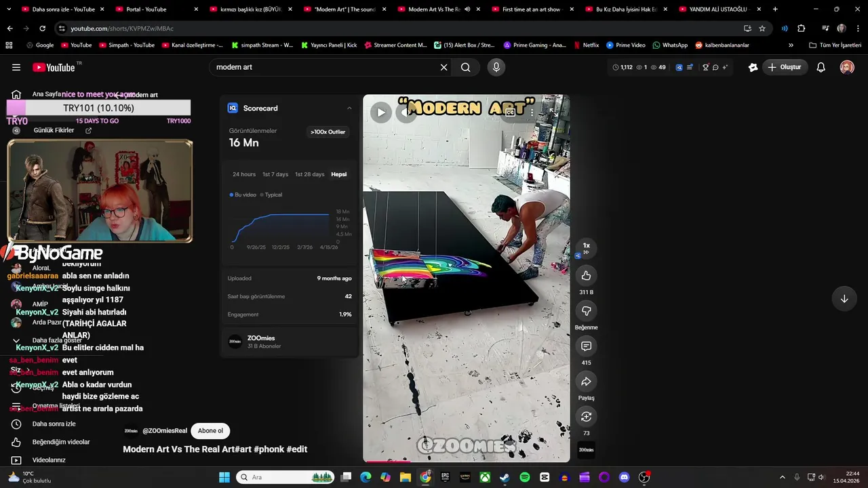
Task: Click the chat bubble icon in the extension toolbar
Action: [x=715, y=67]
